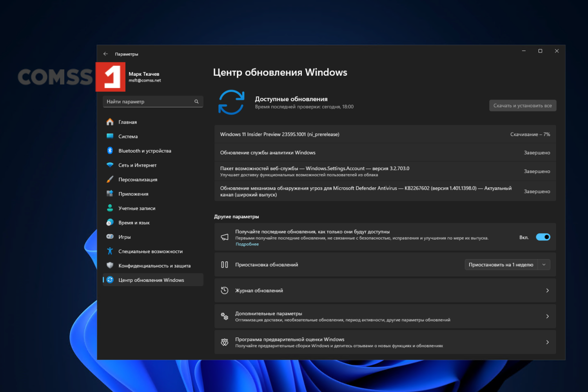Open Программа предварительной оценки Windows
Image resolution: width=588 pixels, height=392 pixels.
(x=385, y=342)
